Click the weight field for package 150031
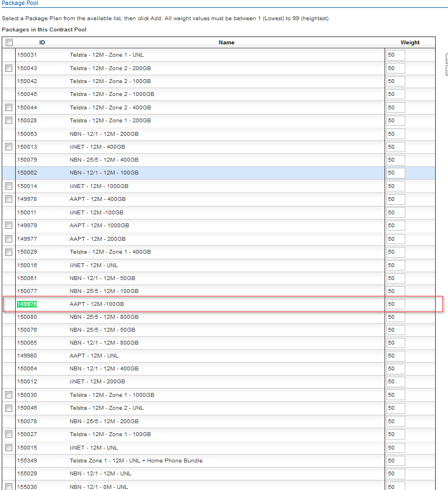448x490 pixels. tap(395, 55)
